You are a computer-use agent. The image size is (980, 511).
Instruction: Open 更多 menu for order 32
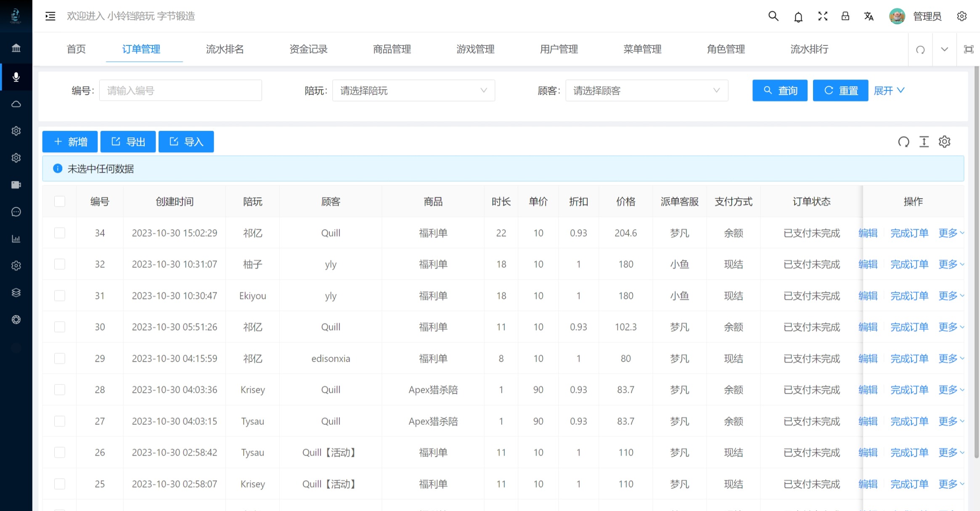click(951, 264)
